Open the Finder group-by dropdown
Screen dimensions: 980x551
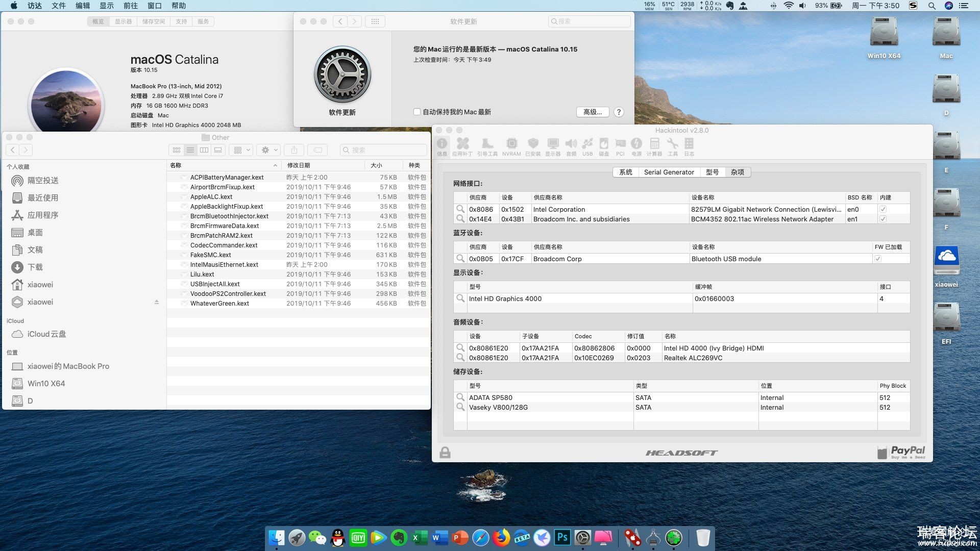pos(242,150)
